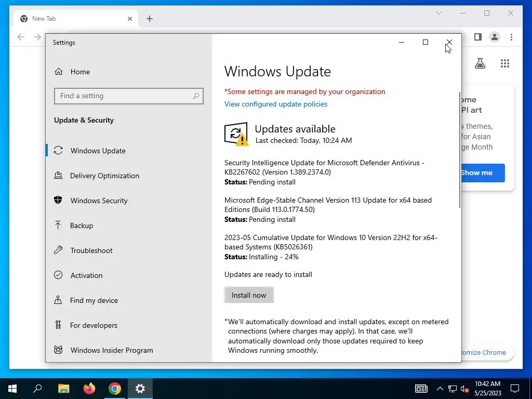Click the Settings window vertical scrollbar

(x=460, y=150)
